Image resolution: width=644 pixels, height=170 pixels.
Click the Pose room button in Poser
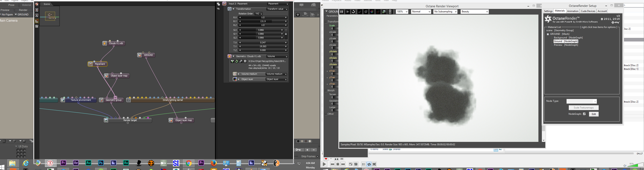coord(11,5)
